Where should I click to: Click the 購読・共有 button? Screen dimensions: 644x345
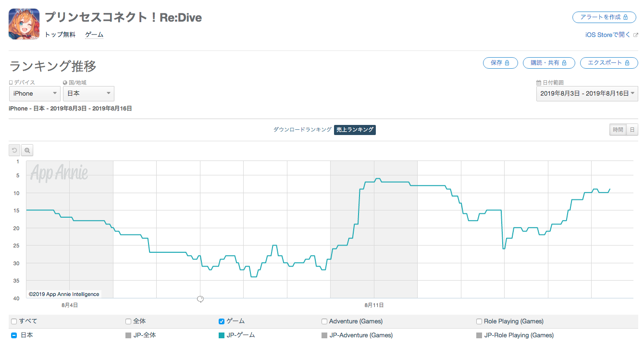coord(549,63)
